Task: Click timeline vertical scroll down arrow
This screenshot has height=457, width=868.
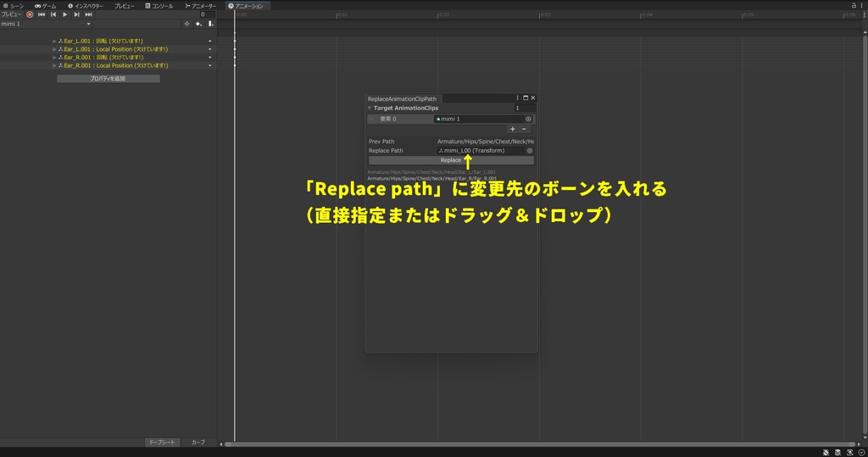Action: click(x=865, y=438)
